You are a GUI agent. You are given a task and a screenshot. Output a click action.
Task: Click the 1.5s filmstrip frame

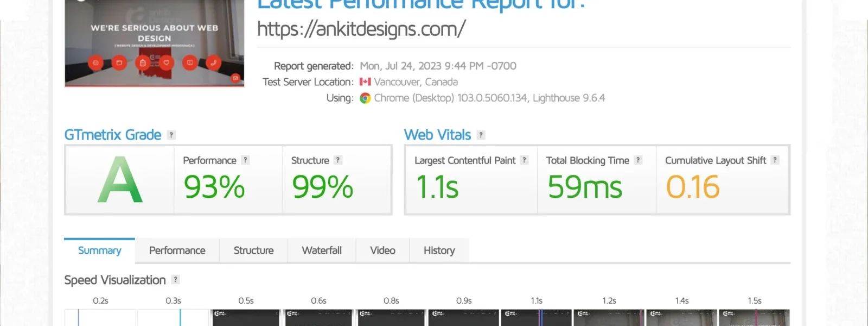[x=755, y=318]
